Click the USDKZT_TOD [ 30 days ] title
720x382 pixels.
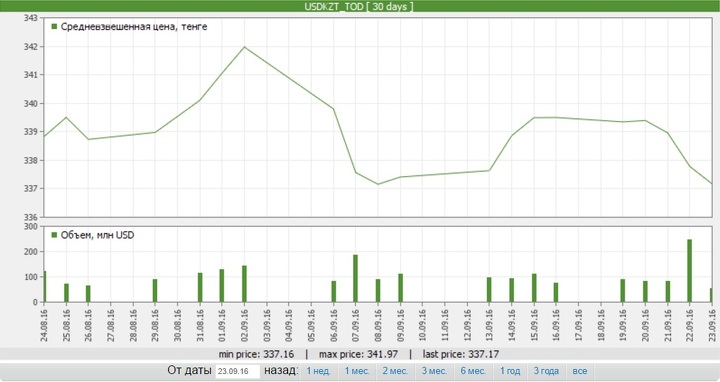tap(359, 6)
